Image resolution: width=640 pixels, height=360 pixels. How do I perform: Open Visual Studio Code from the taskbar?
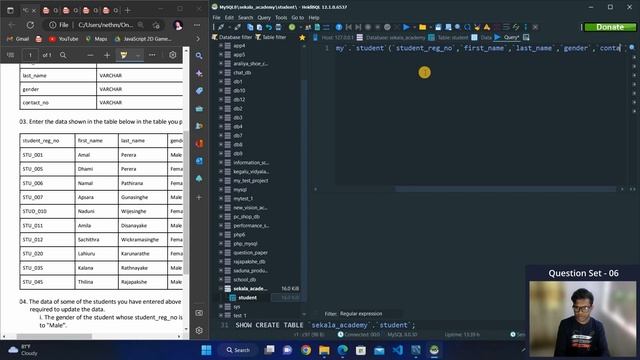(x=398, y=350)
